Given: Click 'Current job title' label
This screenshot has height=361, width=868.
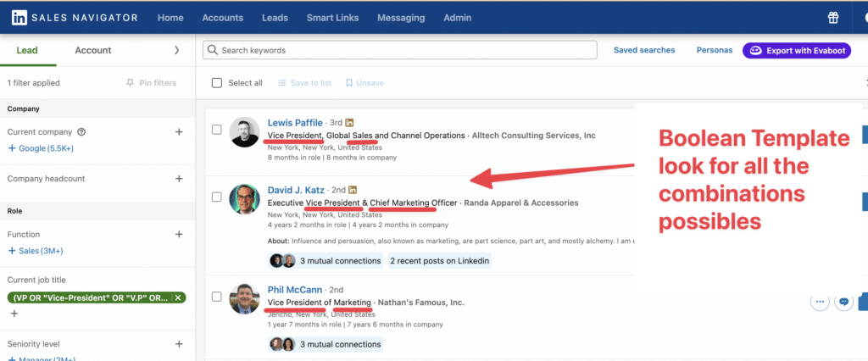Looking at the screenshot, I should click(36, 280).
